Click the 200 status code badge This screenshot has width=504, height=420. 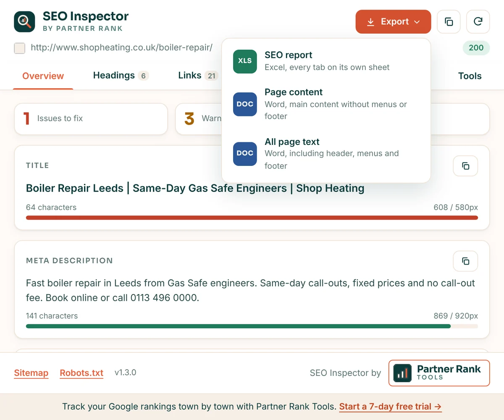point(476,47)
